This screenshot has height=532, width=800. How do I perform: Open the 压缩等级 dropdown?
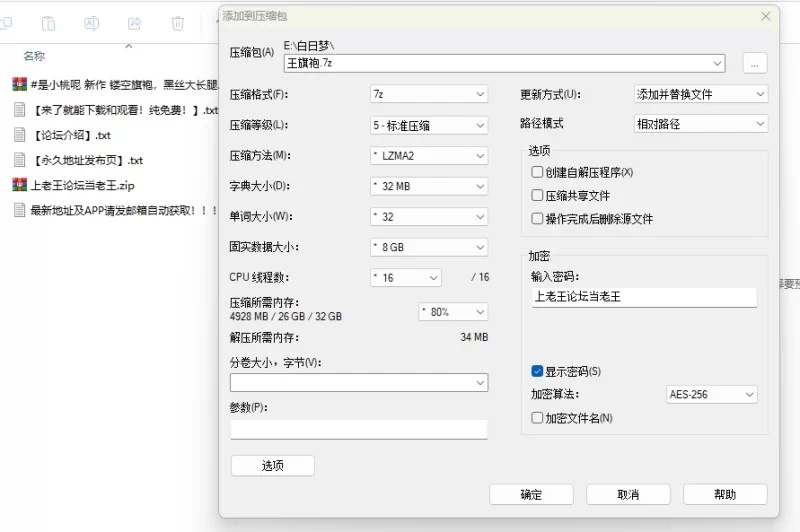pos(429,125)
